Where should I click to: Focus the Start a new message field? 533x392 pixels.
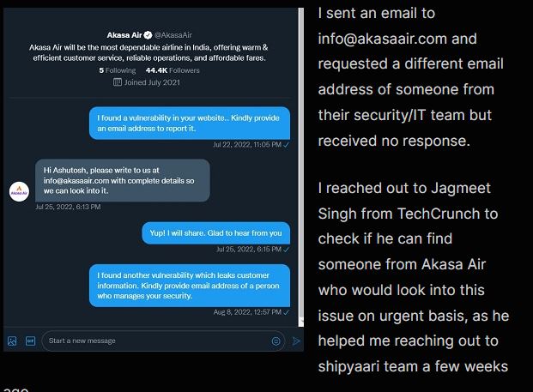coord(154,341)
